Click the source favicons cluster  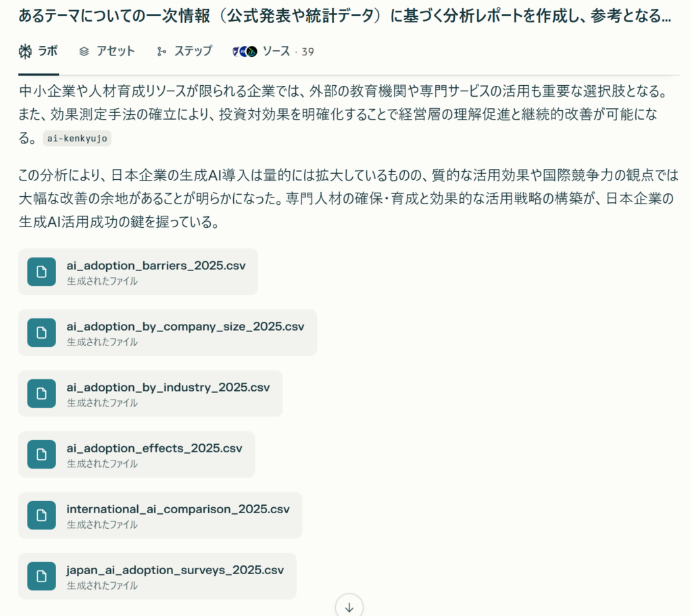click(x=245, y=51)
